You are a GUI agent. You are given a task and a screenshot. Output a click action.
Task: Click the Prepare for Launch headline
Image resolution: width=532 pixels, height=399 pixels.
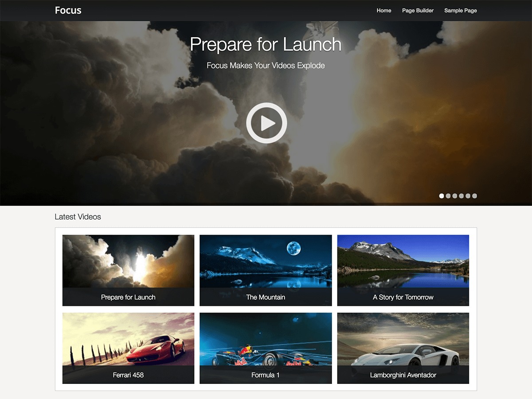[266, 44]
